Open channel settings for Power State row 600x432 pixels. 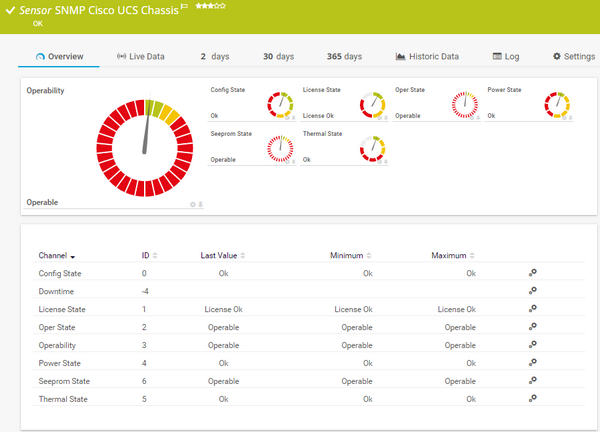point(533,363)
